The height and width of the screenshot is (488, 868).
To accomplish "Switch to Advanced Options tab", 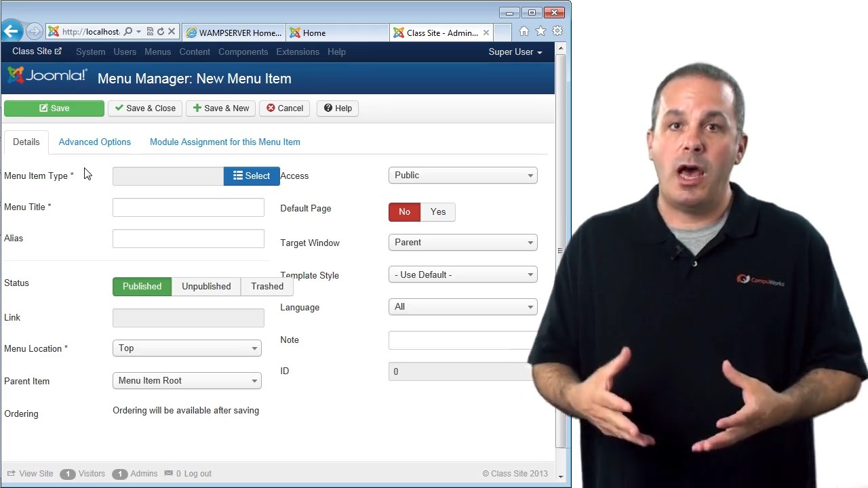I will tap(94, 142).
